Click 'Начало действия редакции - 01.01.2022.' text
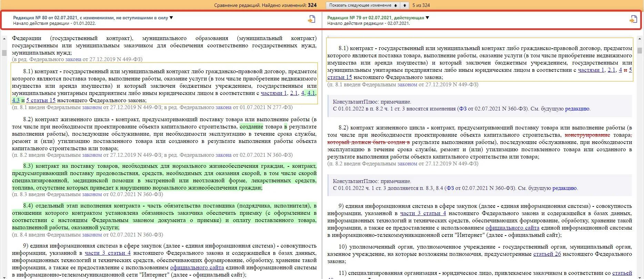Screen dimensions: 644x279 click(54, 23)
